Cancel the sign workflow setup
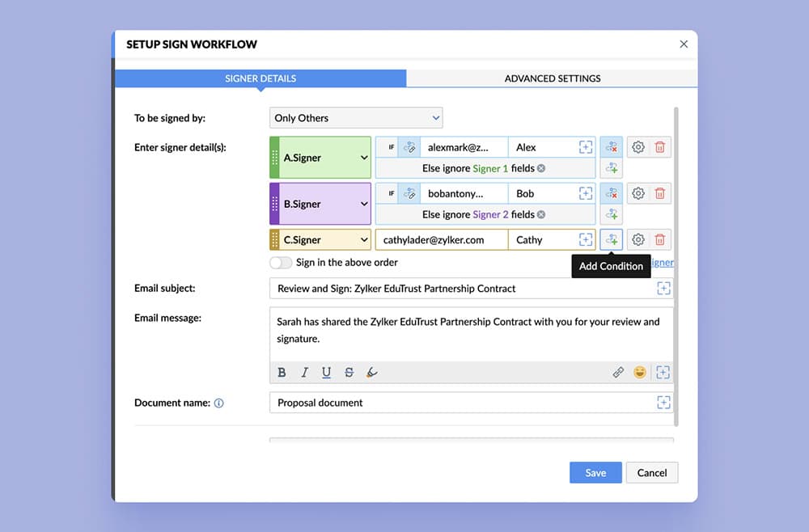 (x=651, y=473)
